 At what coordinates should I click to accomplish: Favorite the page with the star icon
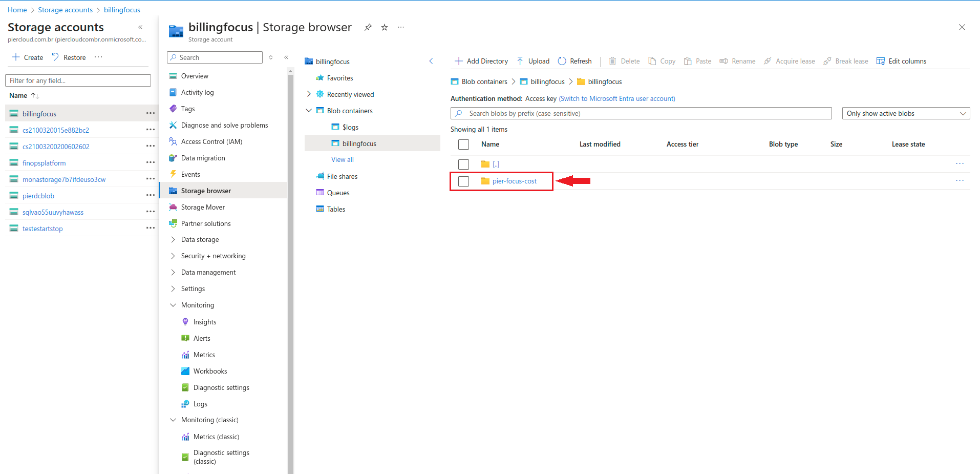click(x=385, y=28)
